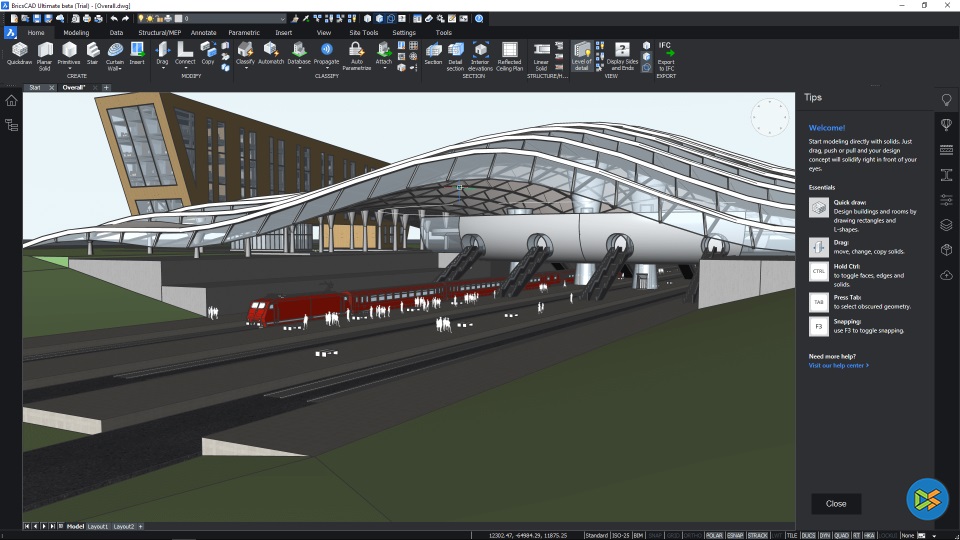
Task: Open the Layout1 tab
Action: click(97, 526)
